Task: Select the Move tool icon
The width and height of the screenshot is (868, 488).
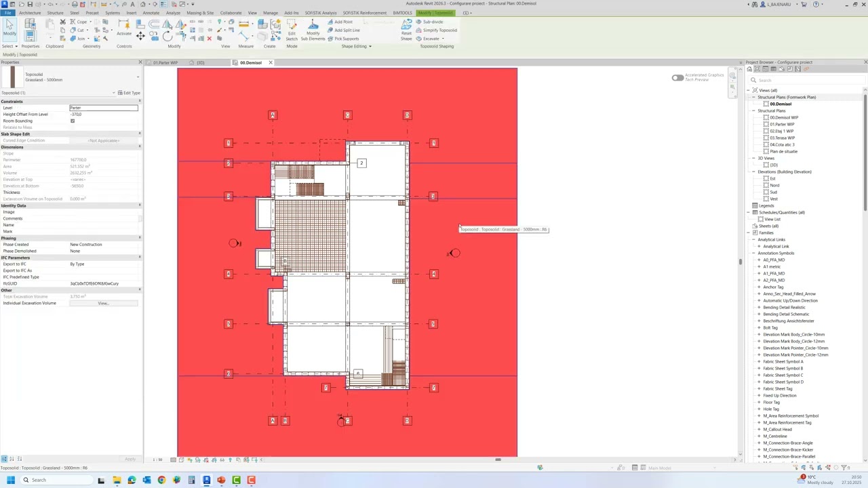Action: tap(140, 35)
